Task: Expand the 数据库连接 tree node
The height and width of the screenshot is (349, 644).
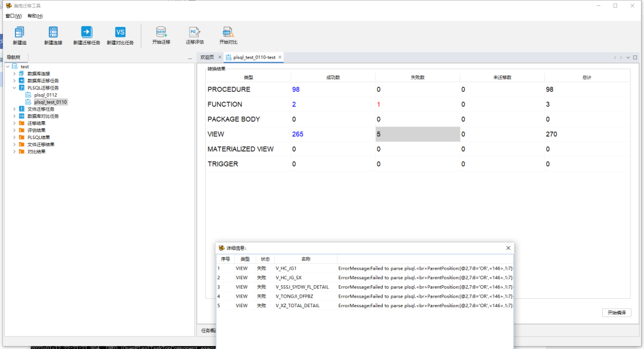Action: coord(14,73)
